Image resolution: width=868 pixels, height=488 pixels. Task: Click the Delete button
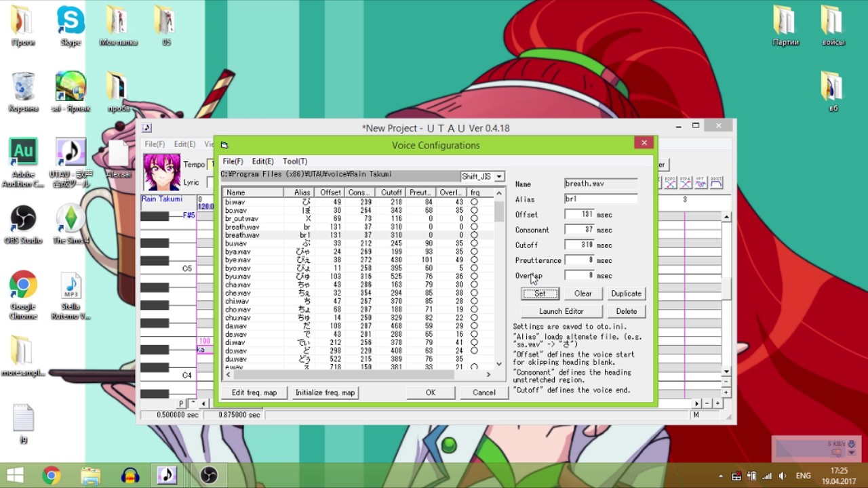(626, 311)
